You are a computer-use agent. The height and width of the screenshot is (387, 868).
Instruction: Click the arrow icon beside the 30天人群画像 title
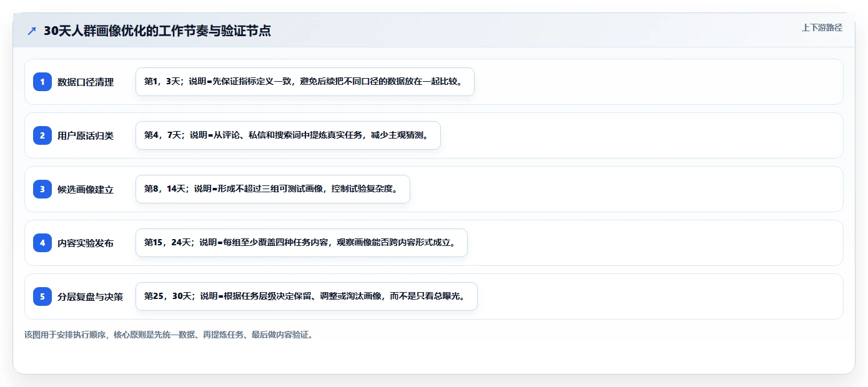click(x=32, y=31)
